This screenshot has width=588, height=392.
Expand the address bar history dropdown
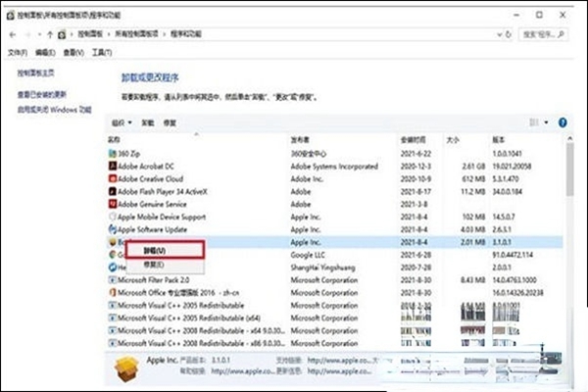tap(499, 34)
